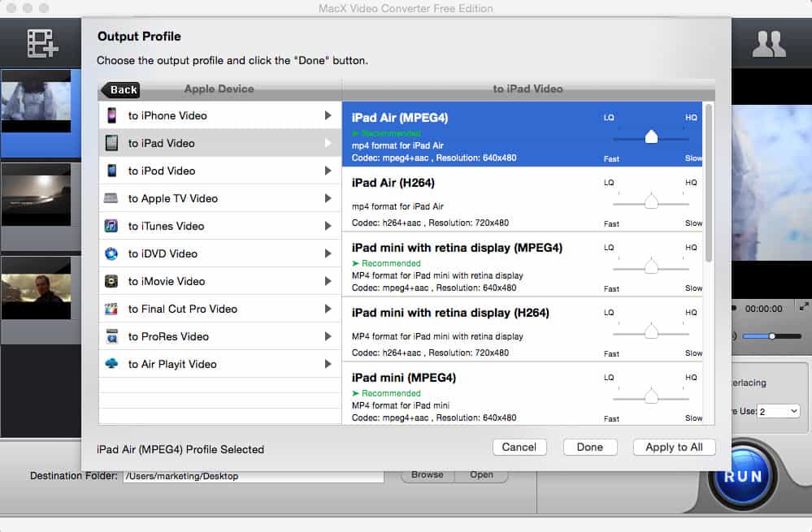Select the ProRes video profile icon
Screen dimensions: 812x532
tap(111, 336)
